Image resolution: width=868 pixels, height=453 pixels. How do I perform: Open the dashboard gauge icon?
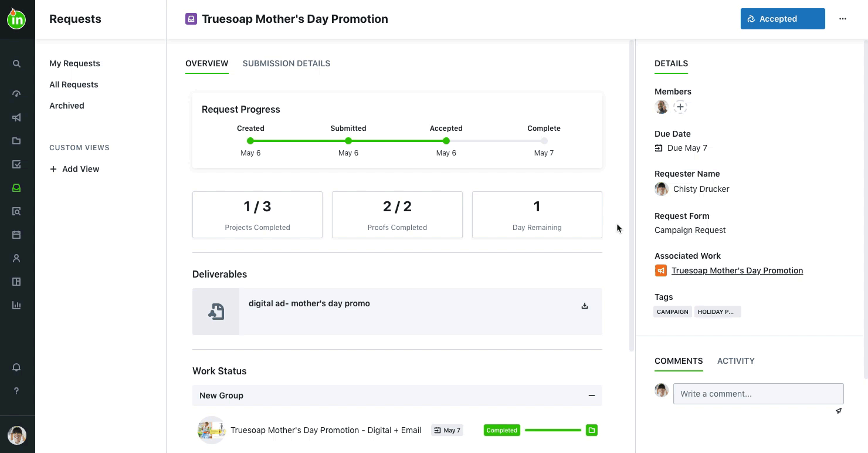pyautogui.click(x=16, y=94)
